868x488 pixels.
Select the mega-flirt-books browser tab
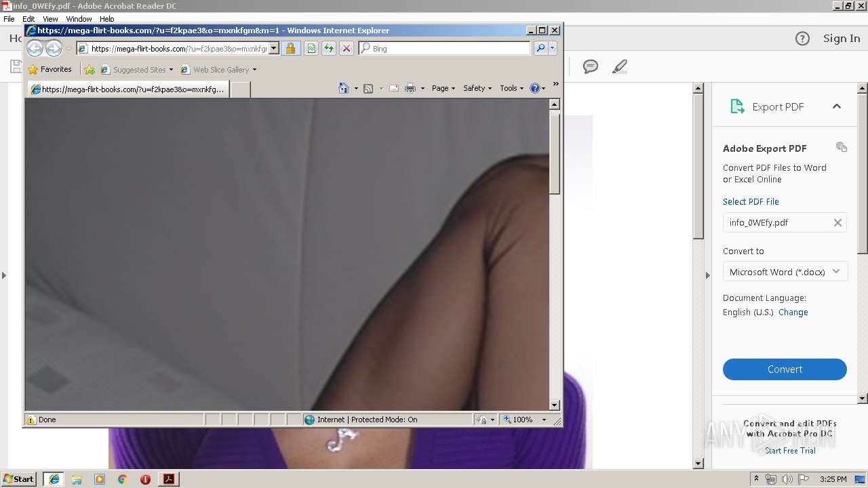point(127,89)
